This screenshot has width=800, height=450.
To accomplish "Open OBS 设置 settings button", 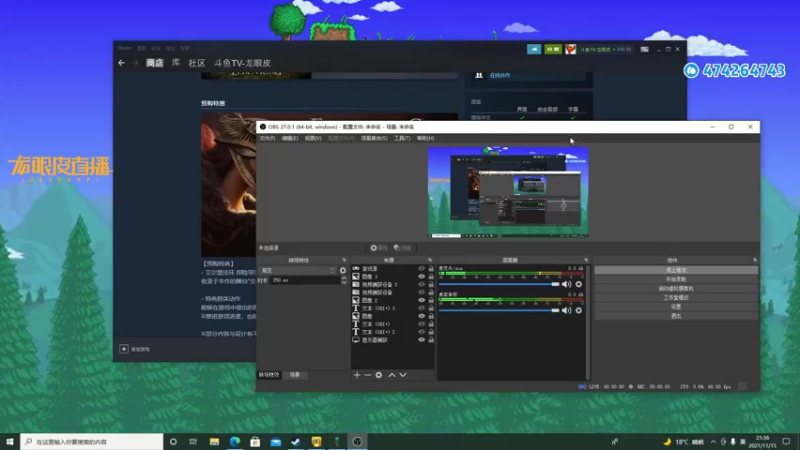I will 676,307.
